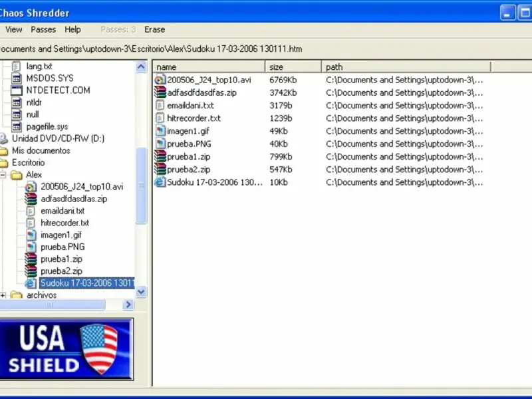The image size is (532, 399).
Task: Minimize the Chaos Shredder window
Action: point(507,13)
